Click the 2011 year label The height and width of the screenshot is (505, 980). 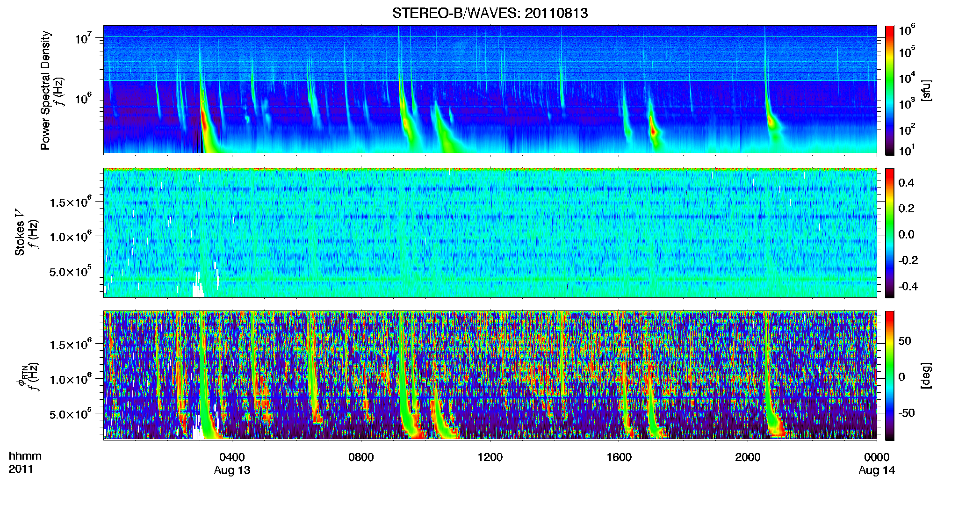[x=21, y=469]
